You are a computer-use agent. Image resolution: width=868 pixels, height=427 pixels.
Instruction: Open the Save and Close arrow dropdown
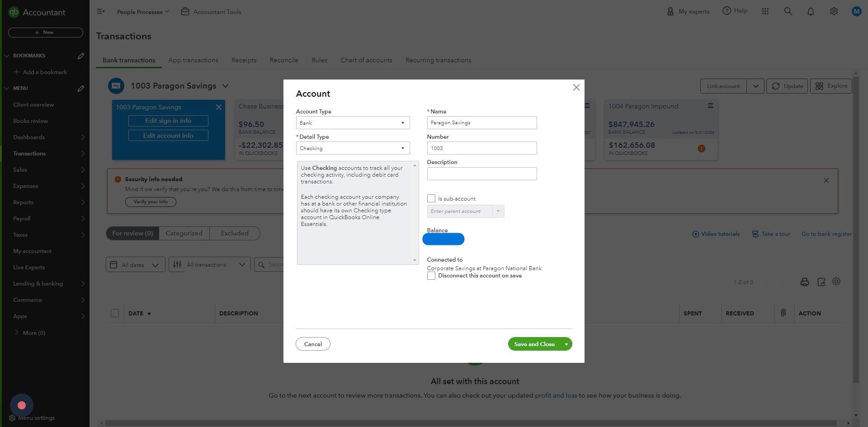[x=566, y=344]
